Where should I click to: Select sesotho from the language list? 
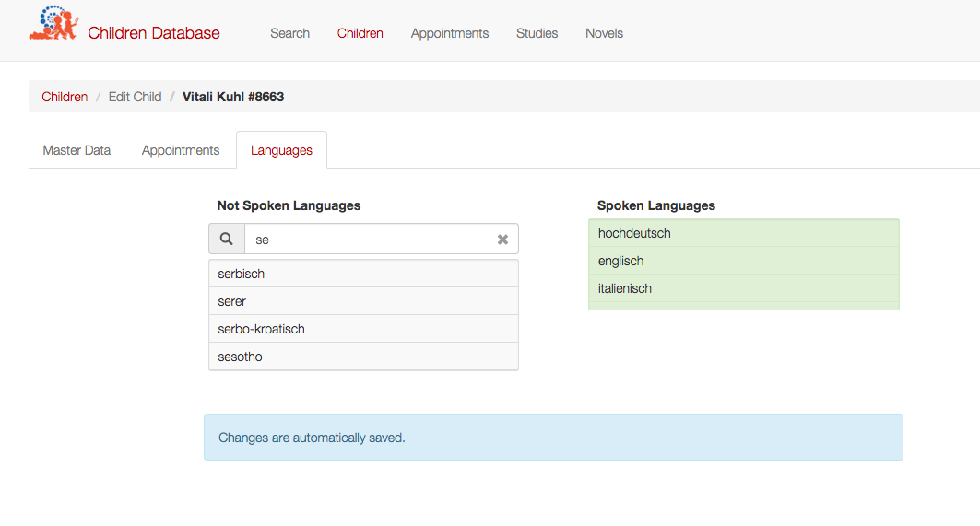click(x=364, y=357)
